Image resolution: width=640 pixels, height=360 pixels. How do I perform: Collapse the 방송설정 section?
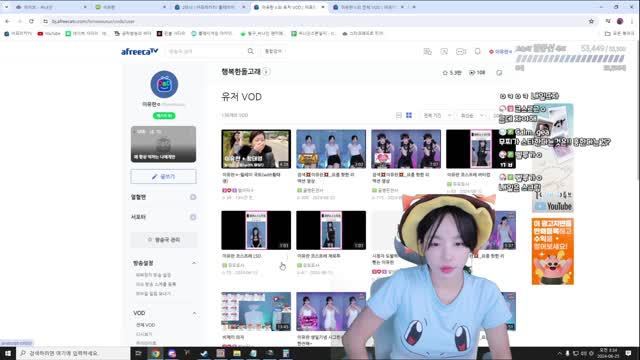pos(194,263)
